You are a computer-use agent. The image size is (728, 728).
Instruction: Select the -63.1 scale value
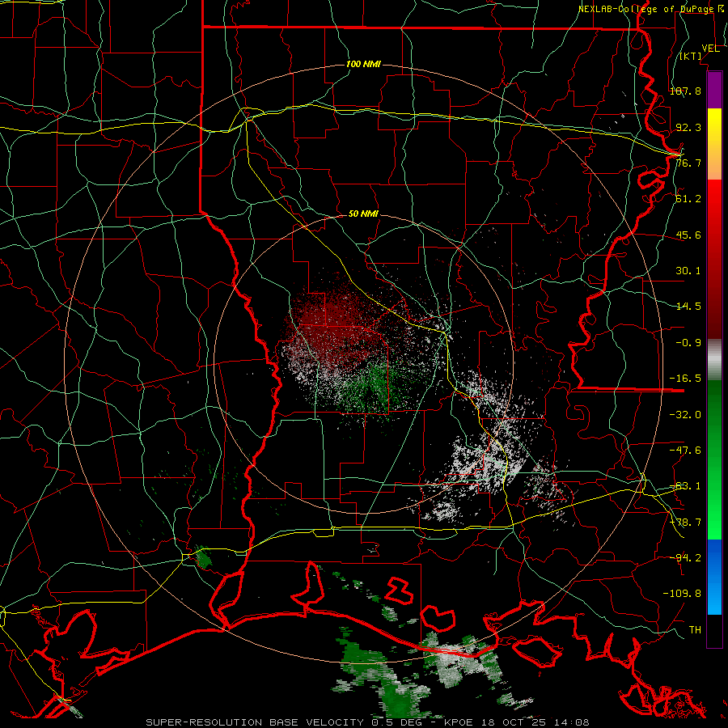tap(685, 486)
